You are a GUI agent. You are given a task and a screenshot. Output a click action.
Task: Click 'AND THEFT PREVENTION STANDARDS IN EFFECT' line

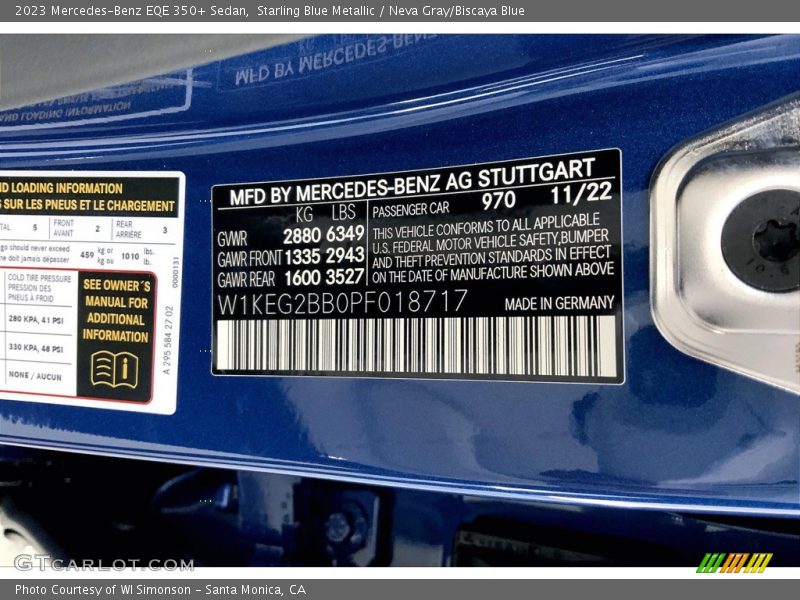[x=491, y=258]
